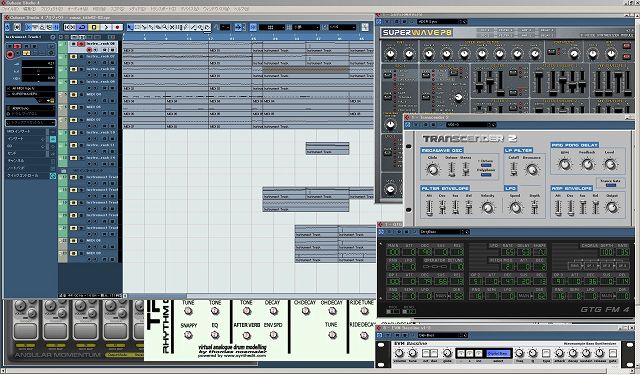Open the ヘルプ menu

242,9
